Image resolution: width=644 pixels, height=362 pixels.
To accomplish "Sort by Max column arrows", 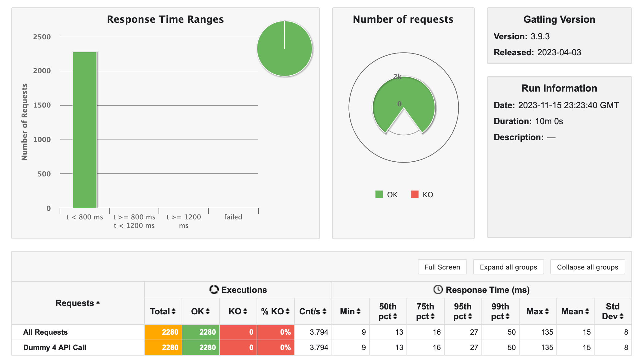I will tap(547, 312).
